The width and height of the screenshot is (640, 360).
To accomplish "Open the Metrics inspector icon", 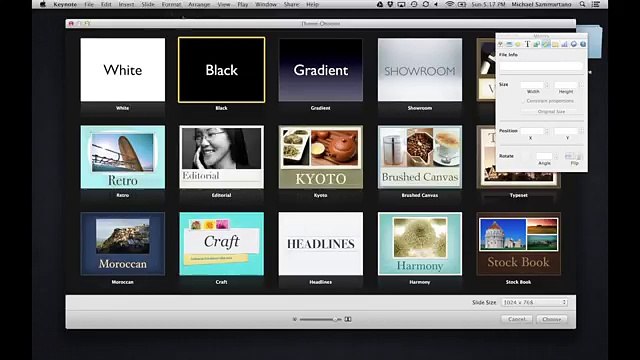I will [x=546, y=44].
